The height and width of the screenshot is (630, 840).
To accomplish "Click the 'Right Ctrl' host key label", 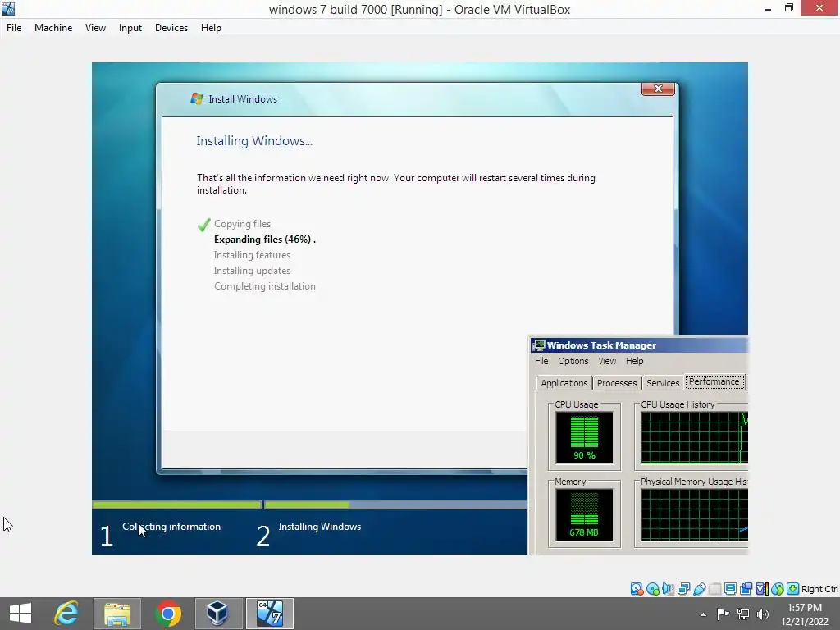I will 819,589.
